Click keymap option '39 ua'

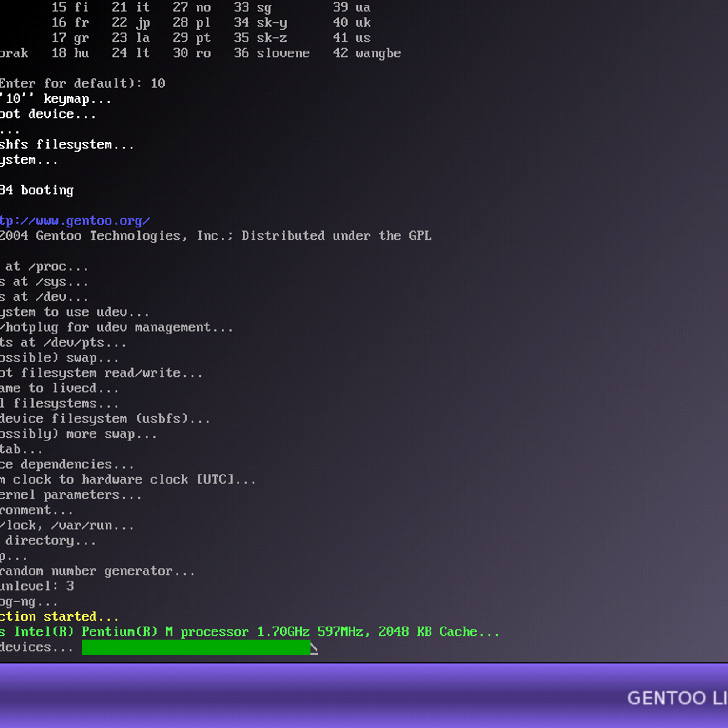point(351,8)
